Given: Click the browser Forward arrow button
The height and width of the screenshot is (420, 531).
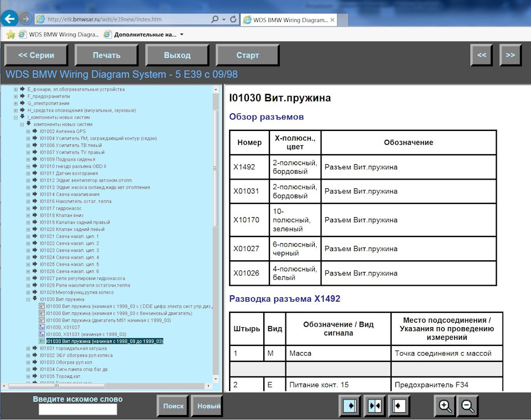Looking at the screenshot, I should tap(26, 19).
